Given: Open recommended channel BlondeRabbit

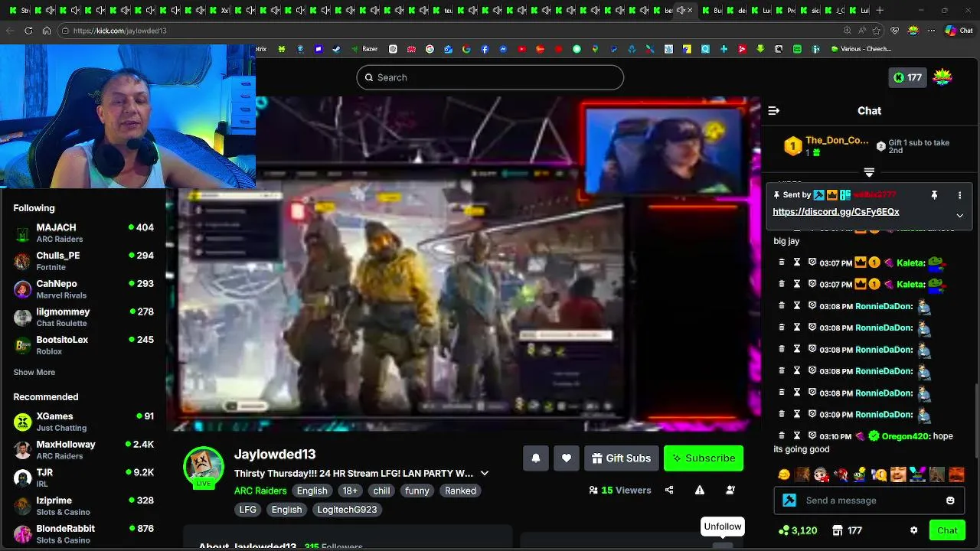Looking at the screenshot, I should click(83, 534).
